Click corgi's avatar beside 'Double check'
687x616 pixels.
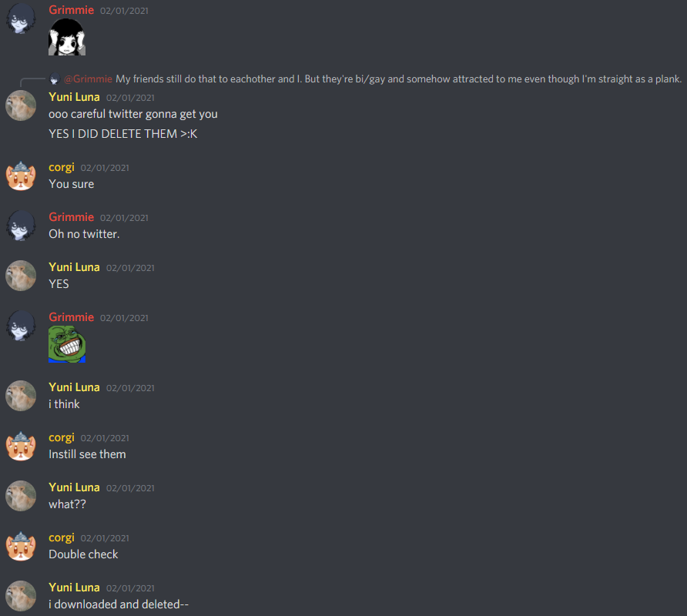(x=21, y=546)
